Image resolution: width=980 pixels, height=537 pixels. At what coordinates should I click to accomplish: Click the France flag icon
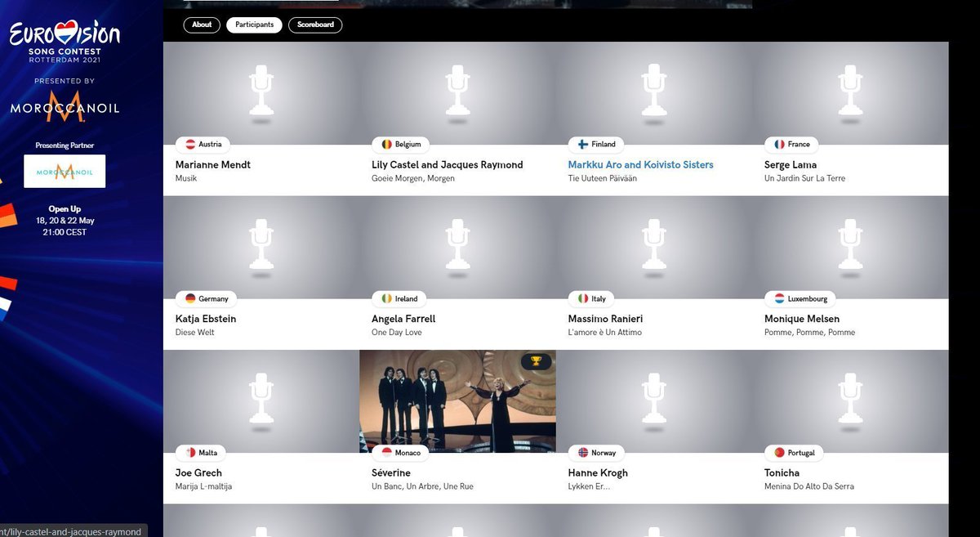coord(779,145)
